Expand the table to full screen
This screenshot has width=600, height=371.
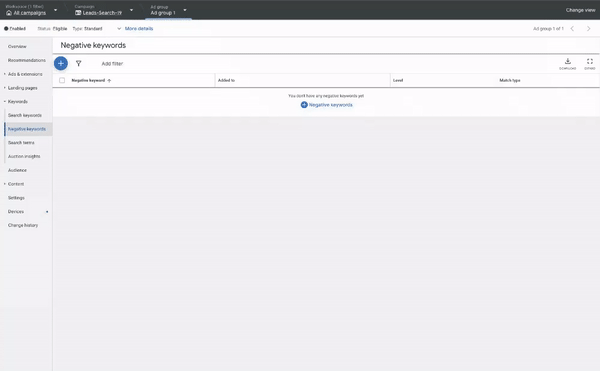coord(590,63)
